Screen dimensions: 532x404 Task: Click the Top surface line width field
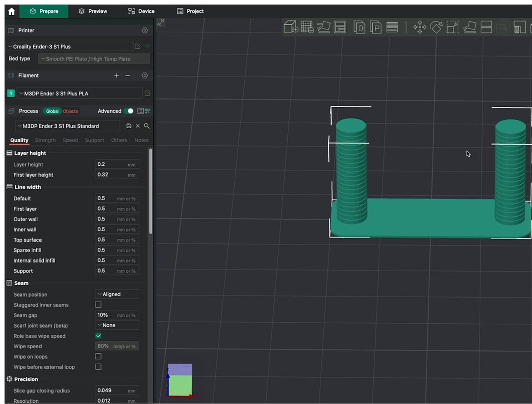click(117, 240)
